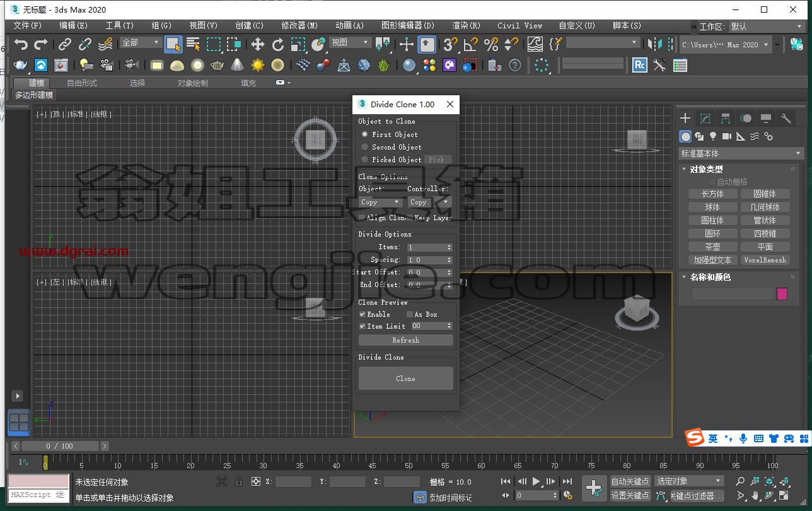
Task: Activate Select and Rotate tool
Action: [x=278, y=44]
